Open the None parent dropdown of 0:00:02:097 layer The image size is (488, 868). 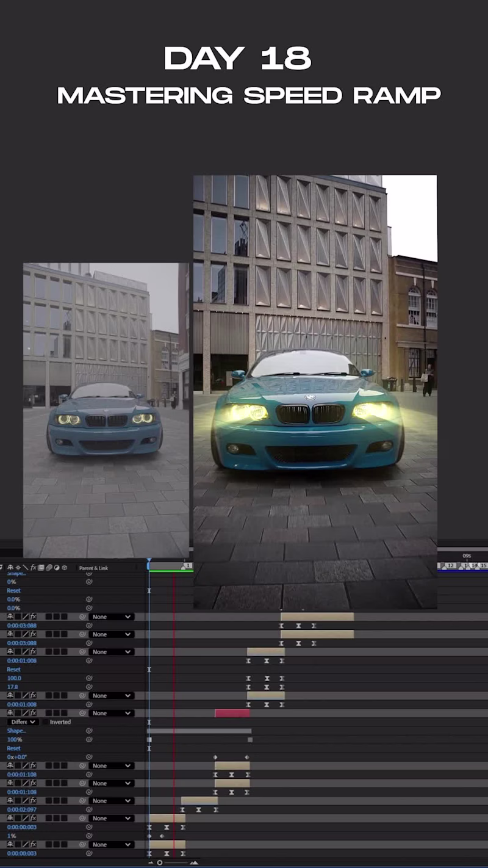[x=111, y=801]
